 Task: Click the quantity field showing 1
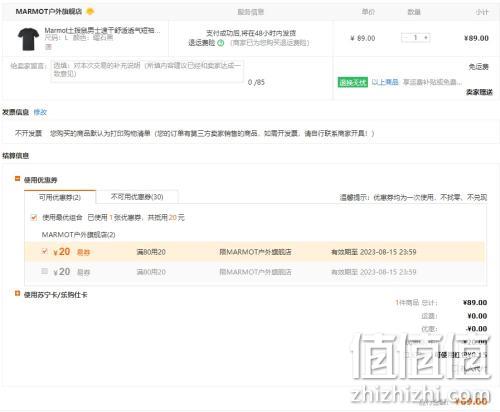(416, 38)
